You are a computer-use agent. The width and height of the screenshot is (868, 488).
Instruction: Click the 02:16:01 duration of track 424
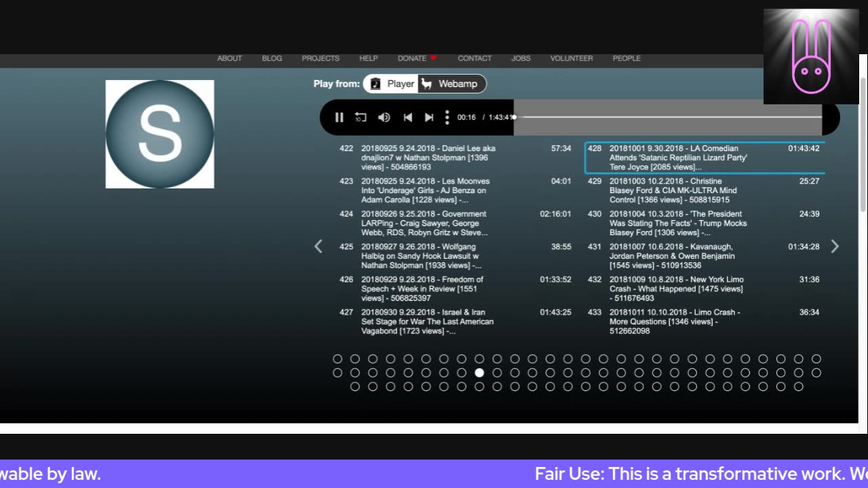(555, 213)
